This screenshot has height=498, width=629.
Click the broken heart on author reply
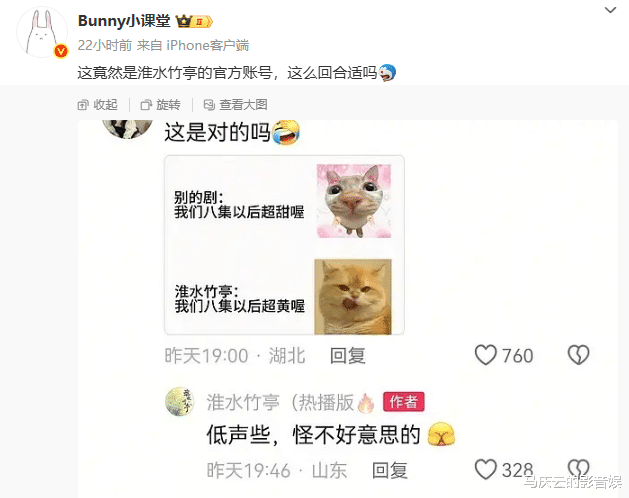tap(578, 469)
